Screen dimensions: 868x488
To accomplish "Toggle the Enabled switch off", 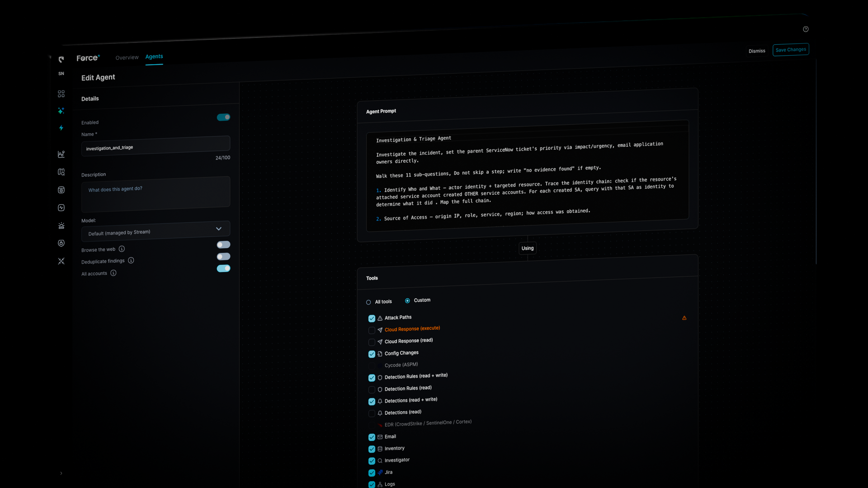I will (223, 117).
